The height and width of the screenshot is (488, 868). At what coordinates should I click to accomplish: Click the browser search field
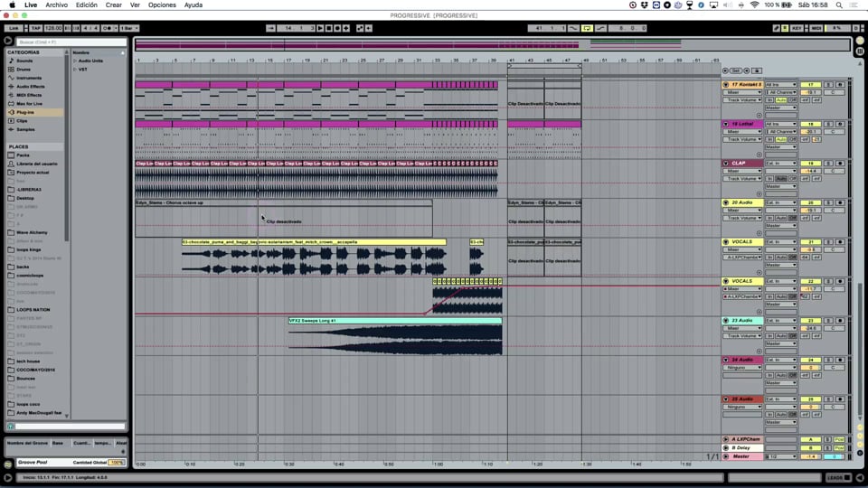[71, 42]
